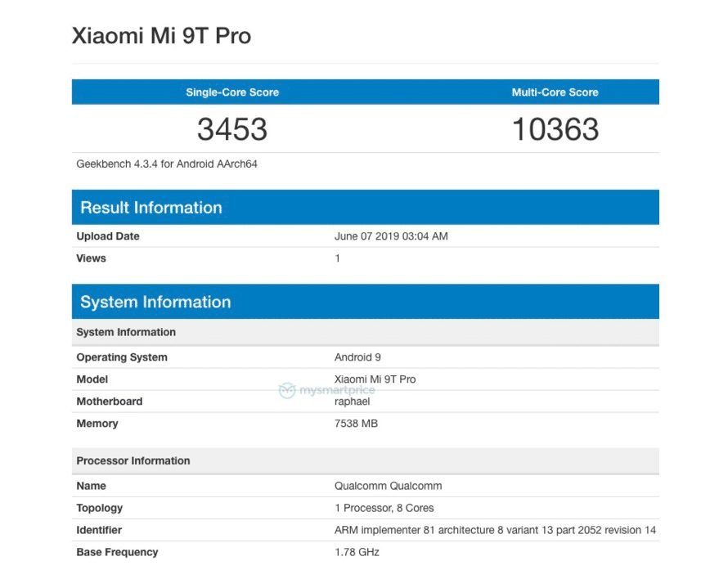Image resolution: width=728 pixels, height=588 pixels.
Task: Select the 'Memory' row label
Action: pos(97,424)
